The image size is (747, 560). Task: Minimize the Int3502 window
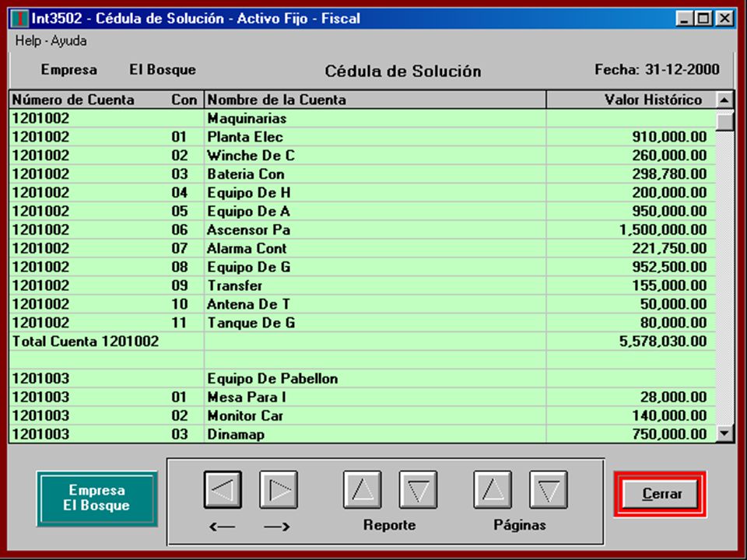pos(685,19)
